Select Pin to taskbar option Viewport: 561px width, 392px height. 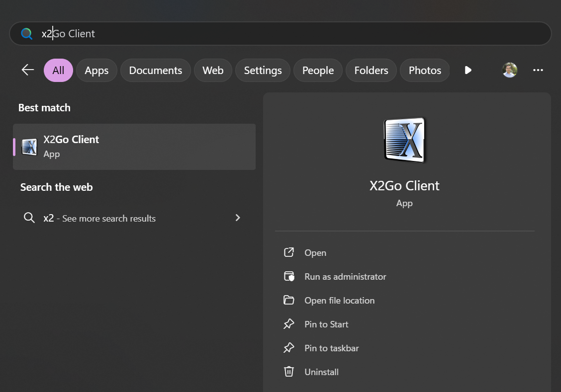click(x=332, y=348)
